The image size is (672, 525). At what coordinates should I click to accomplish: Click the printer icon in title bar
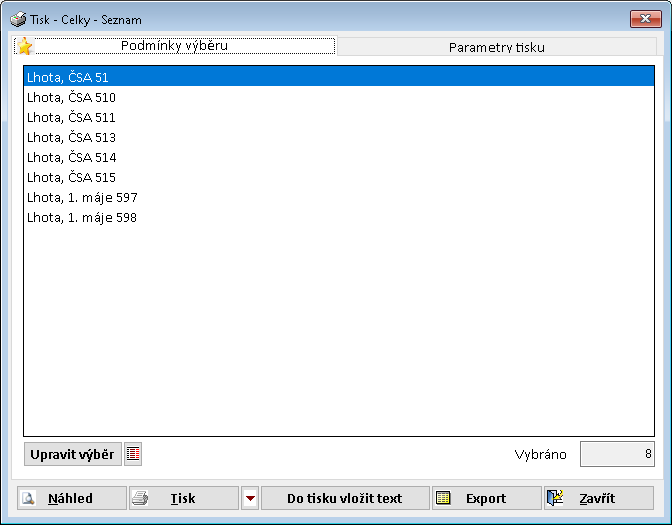(18, 19)
